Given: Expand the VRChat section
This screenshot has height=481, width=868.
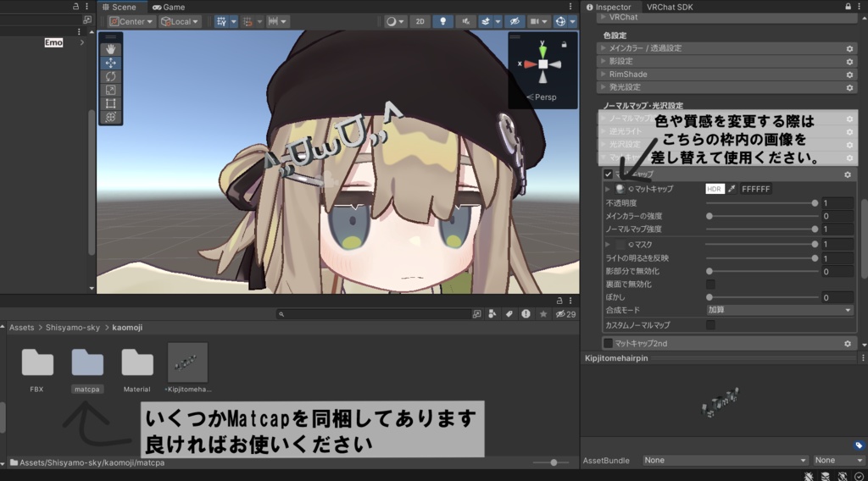Looking at the screenshot, I should pyautogui.click(x=604, y=17).
